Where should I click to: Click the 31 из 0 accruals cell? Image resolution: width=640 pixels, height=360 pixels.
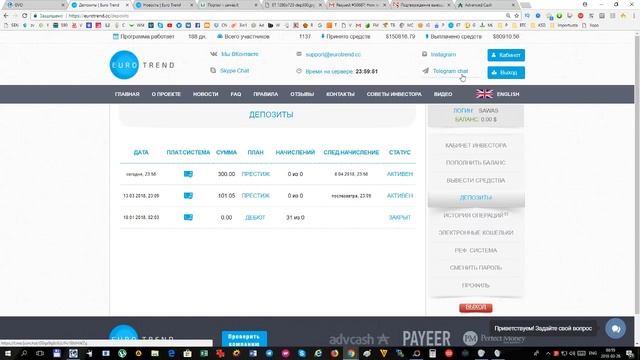(295, 218)
